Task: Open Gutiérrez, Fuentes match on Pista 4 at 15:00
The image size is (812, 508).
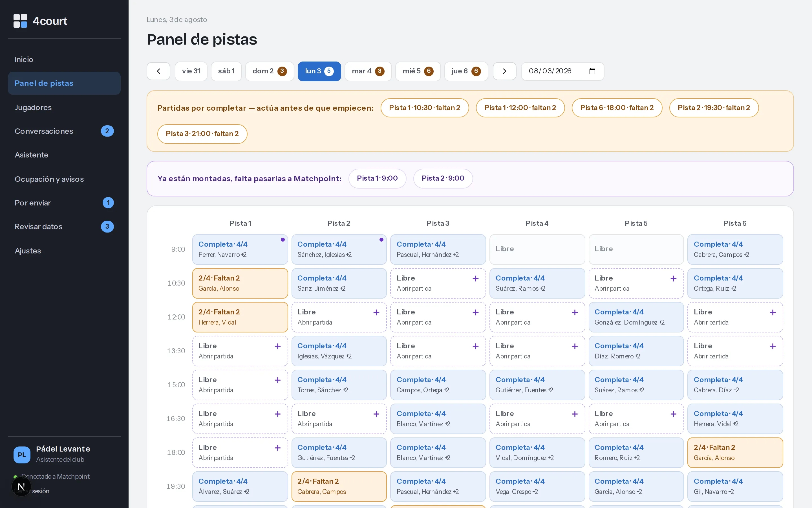Action: 537,385
